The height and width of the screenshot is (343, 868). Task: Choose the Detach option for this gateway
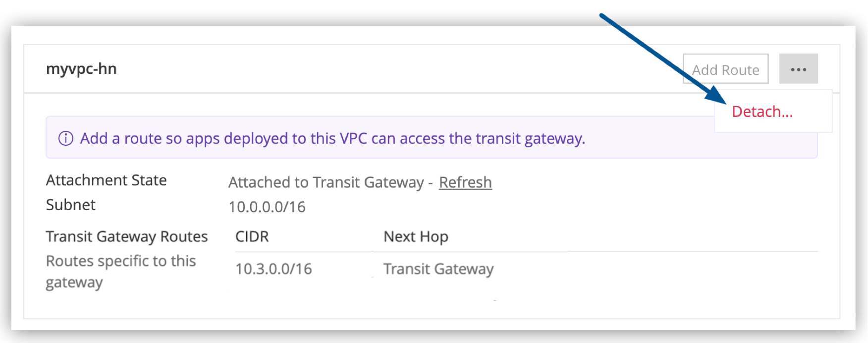pyautogui.click(x=762, y=112)
